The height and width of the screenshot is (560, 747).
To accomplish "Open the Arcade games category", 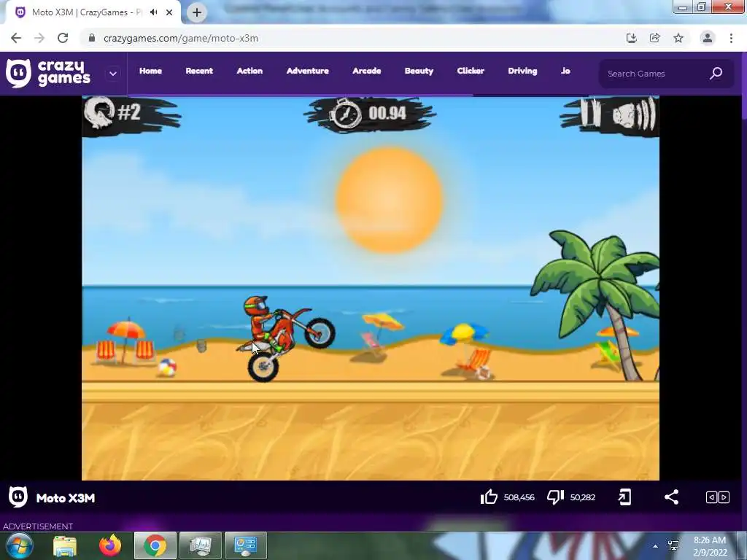I will [367, 71].
